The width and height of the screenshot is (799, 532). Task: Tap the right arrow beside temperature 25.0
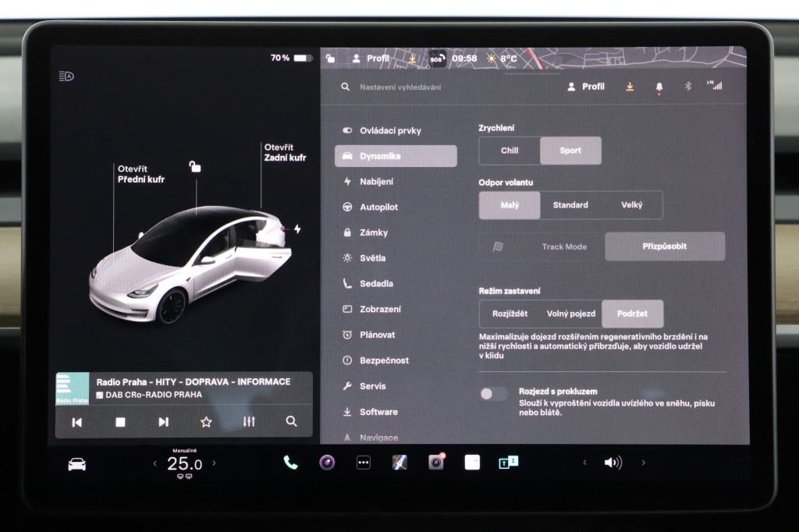pyautogui.click(x=215, y=462)
